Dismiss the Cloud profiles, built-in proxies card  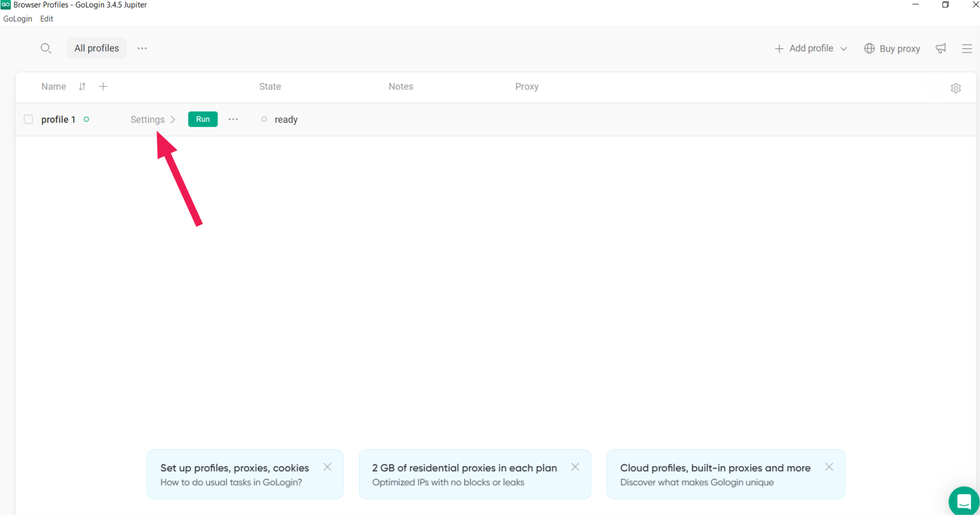[829, 467]
